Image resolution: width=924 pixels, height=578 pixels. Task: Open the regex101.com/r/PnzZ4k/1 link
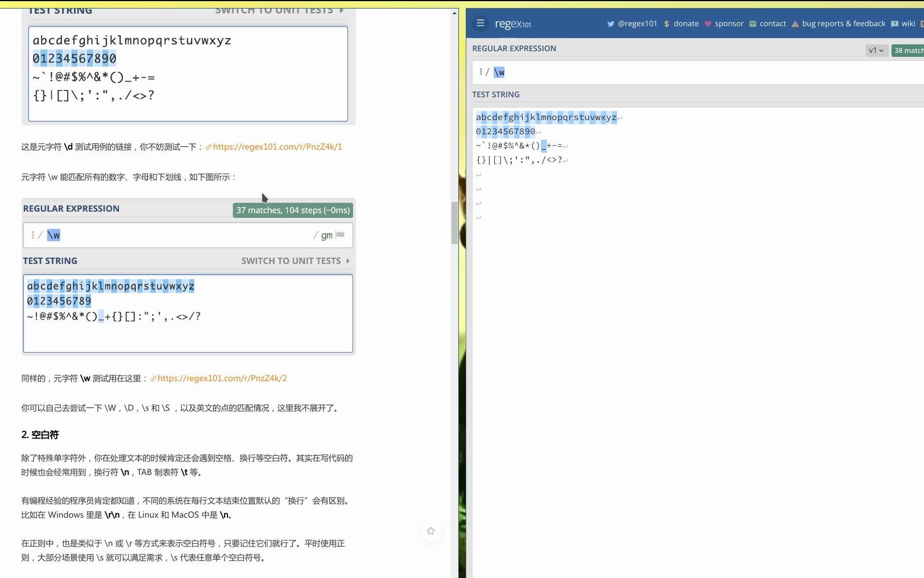tap(277, 147)
